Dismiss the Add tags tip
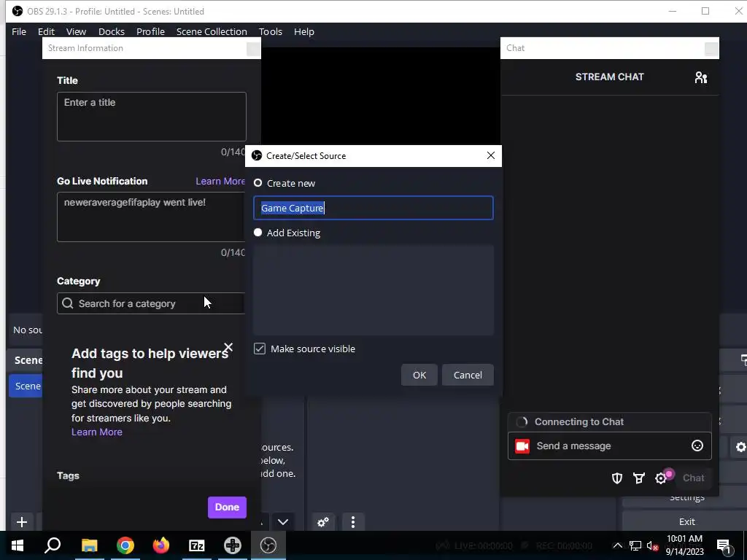The image size is (747, 560). pyautogui.click(x=228, y=347)
